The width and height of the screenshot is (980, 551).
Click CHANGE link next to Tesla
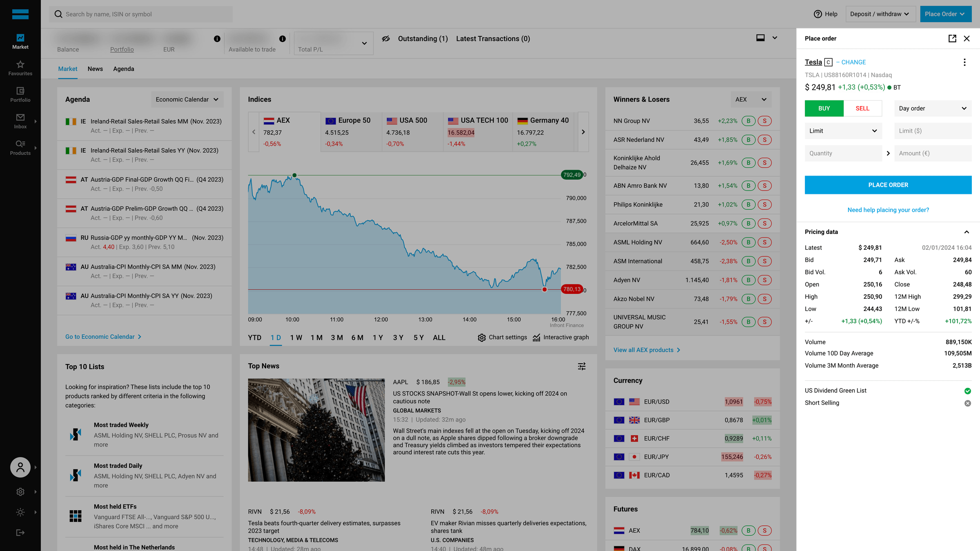(853, 62)
